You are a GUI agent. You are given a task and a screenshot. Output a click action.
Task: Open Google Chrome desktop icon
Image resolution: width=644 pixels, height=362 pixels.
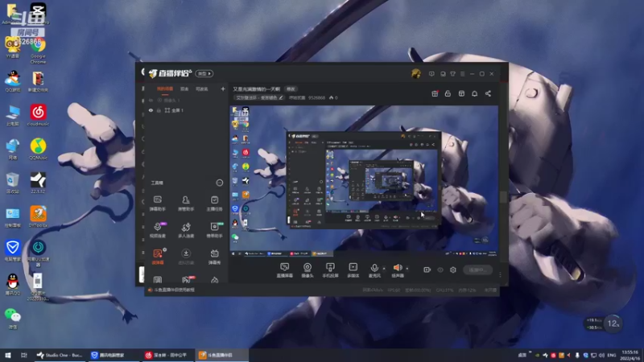click(38, 51)
